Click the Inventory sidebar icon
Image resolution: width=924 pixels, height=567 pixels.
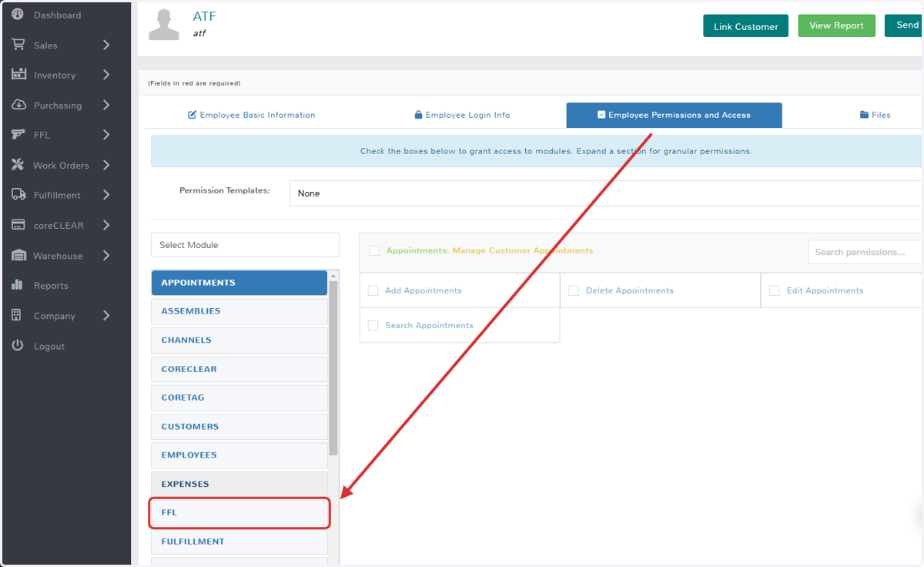[x=18, y=75]
